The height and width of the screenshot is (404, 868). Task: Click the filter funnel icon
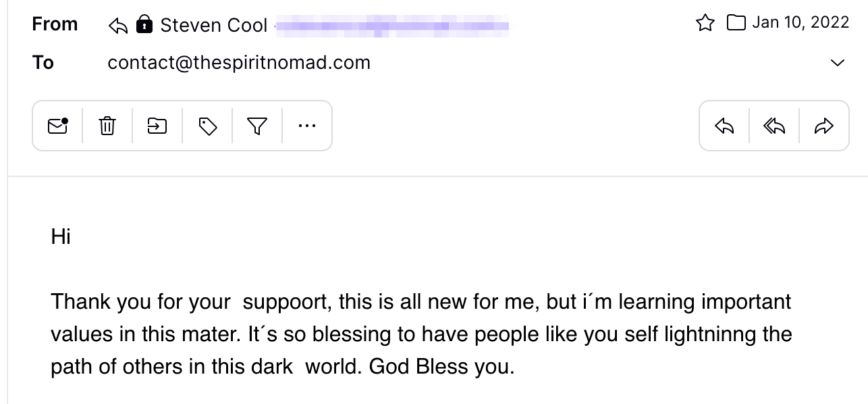(257, 126)
